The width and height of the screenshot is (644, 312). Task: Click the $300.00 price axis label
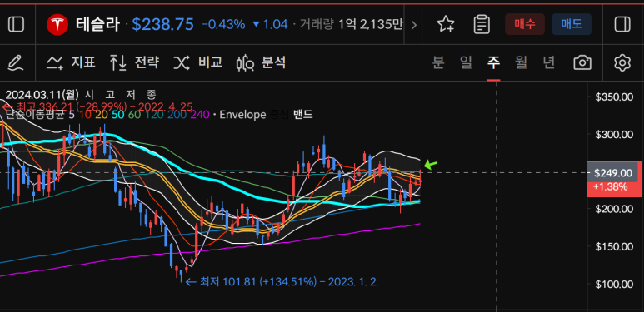click(614, 134)
